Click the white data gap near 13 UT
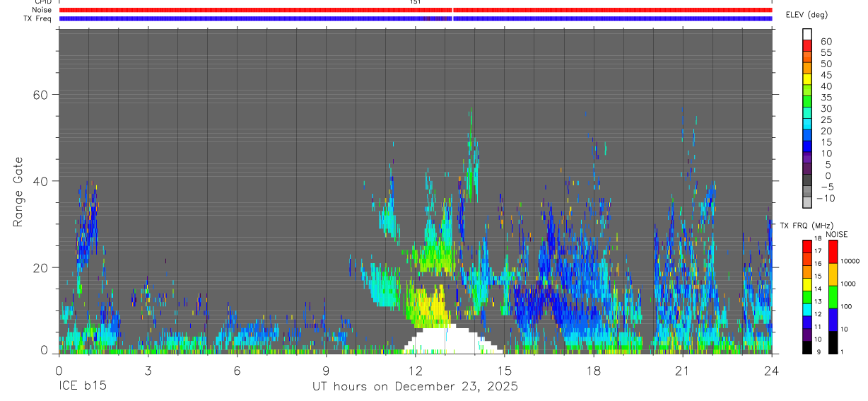The width and height of the screenshot is (868, 401). click(x=452, y=339)
